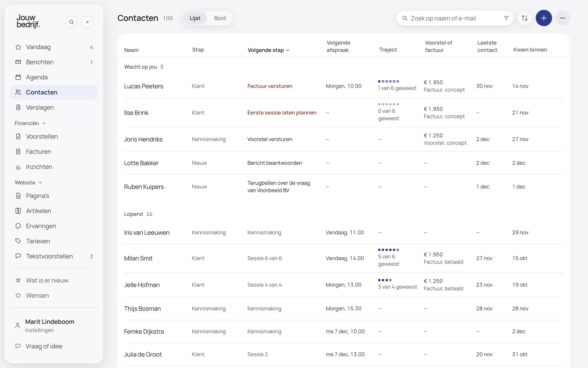Open Tekstvoorstellen in the sidebar
The image size is (588, 368).
click(54, 256)
